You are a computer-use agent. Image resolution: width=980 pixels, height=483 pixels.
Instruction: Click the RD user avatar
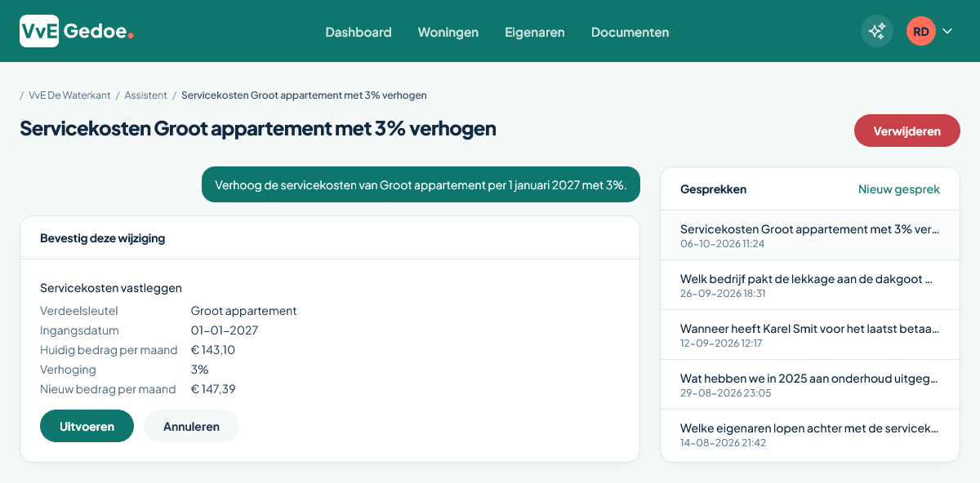pos(921,31)
